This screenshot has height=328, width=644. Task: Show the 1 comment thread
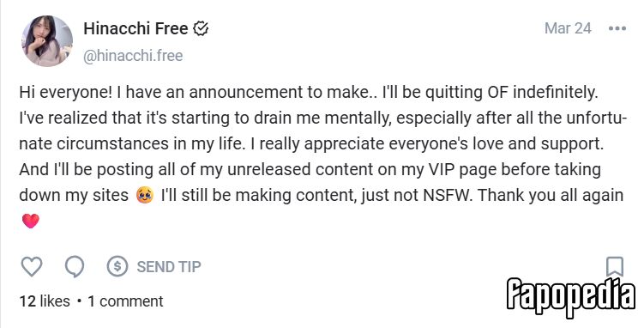tap(125, 301)
